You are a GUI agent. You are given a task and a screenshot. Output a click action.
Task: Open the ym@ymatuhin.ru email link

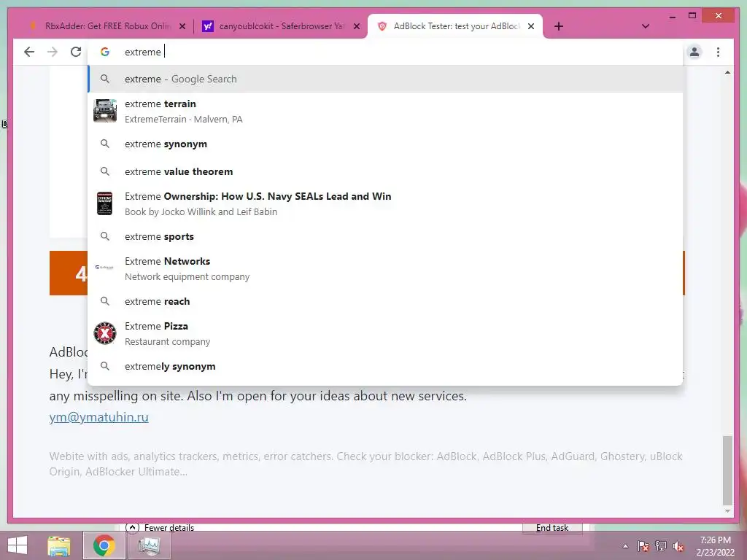(98, 417)
